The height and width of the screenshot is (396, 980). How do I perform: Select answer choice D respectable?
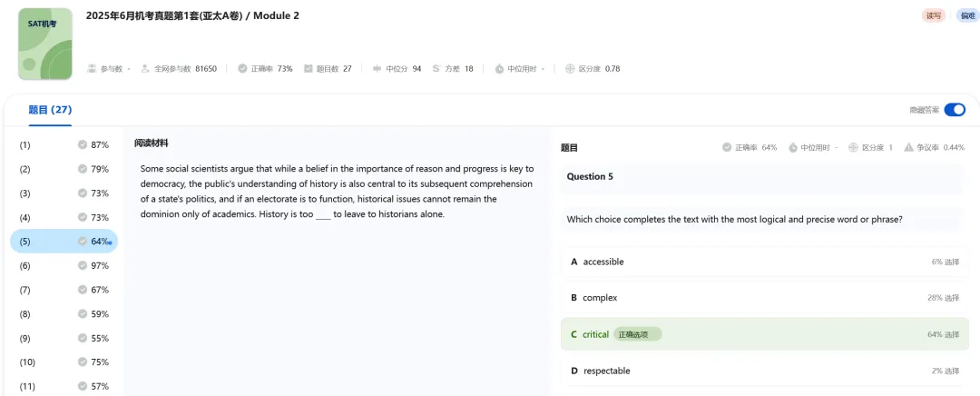(762, 371)
